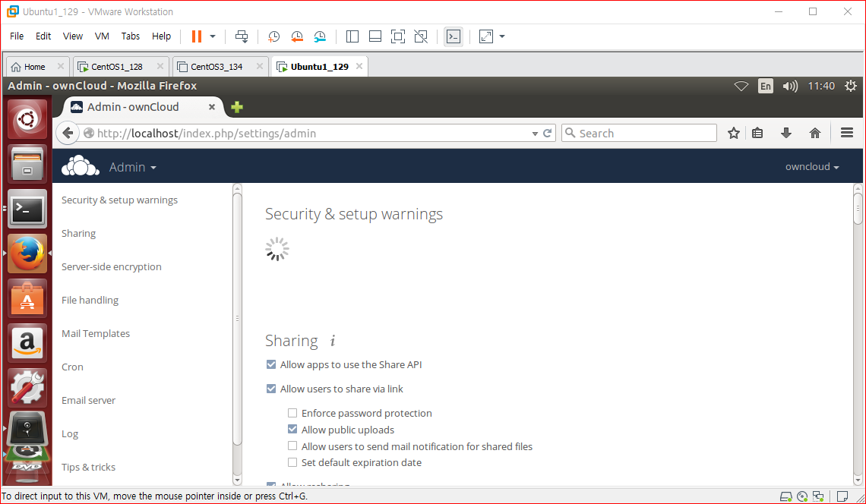Open File handling section
Viewport: 866px width, 504px height.
point(90,300)
